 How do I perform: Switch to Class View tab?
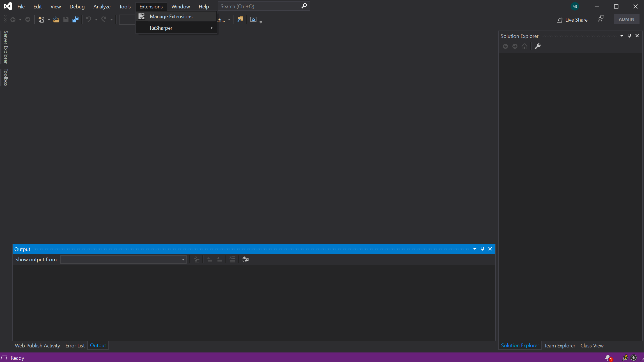click(592, 345)
